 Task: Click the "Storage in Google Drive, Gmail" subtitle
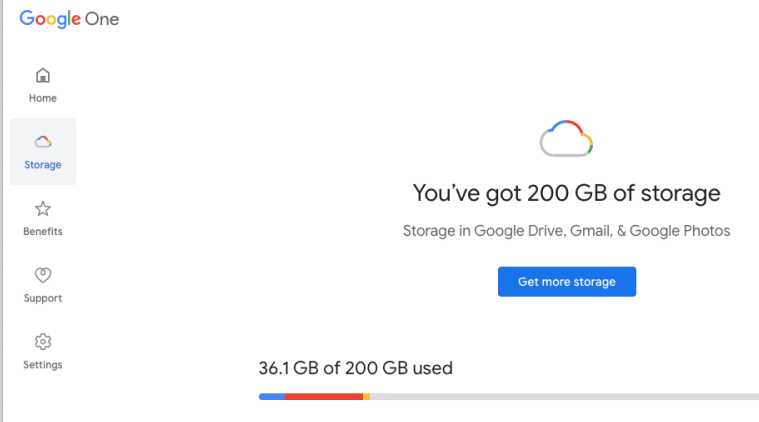566,231
